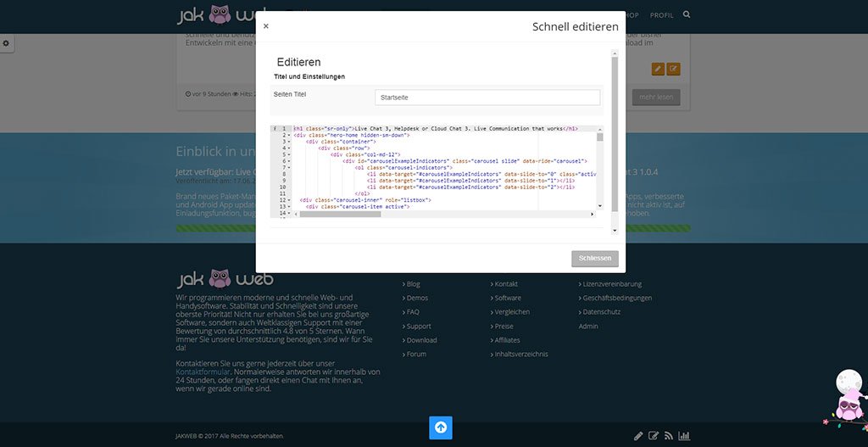The width and height of the screenshot is (868, 447).
Task: Open the Lizenzvereinbarung footer link
Action: (x=612, y=284)
